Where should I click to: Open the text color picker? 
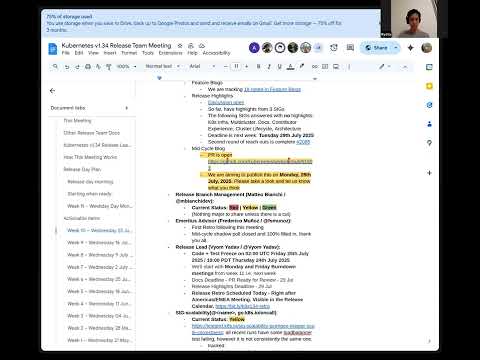tap(291, 67)
